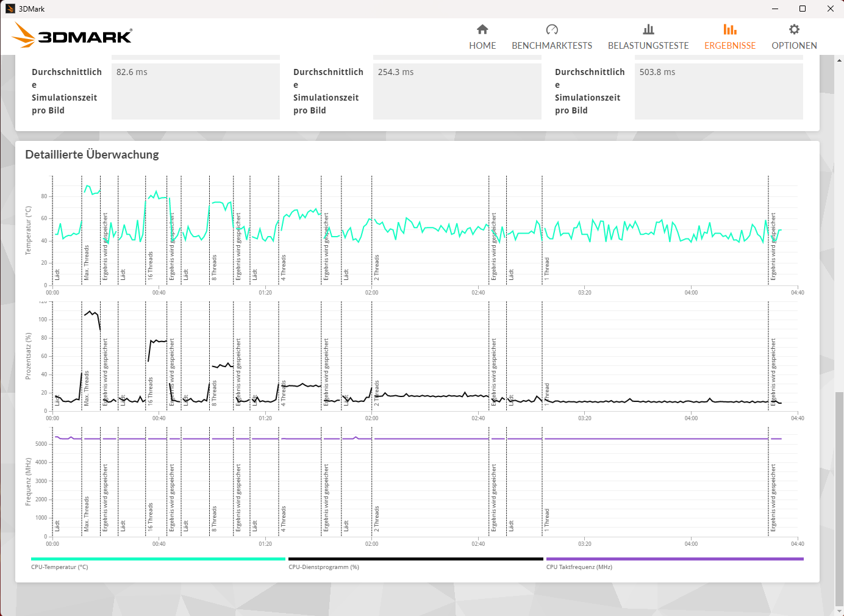Open Benchmarktests via its stopwatch icon
This screenshot has height=616, width=844.
click(x=552, y=29)
